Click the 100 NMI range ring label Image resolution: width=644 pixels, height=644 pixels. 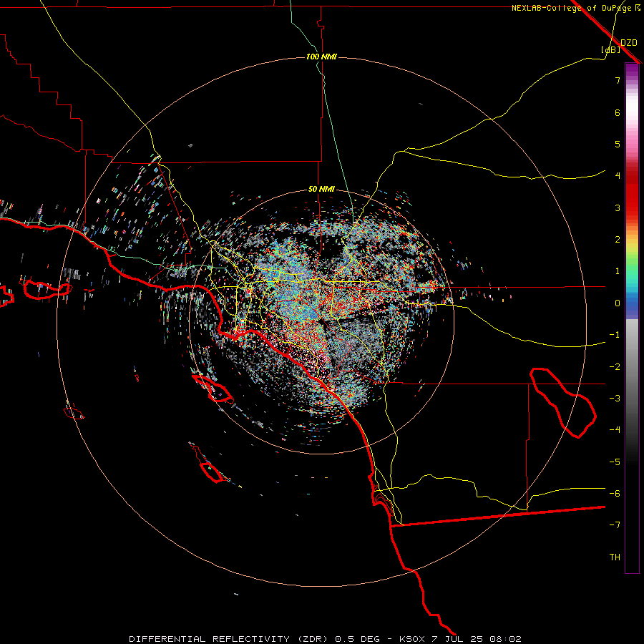click(321, 57)
